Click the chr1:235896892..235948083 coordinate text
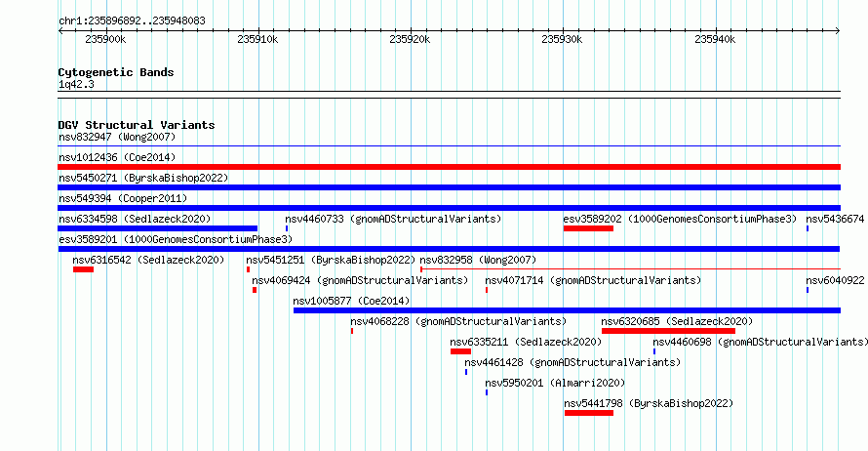 [132, 20]
